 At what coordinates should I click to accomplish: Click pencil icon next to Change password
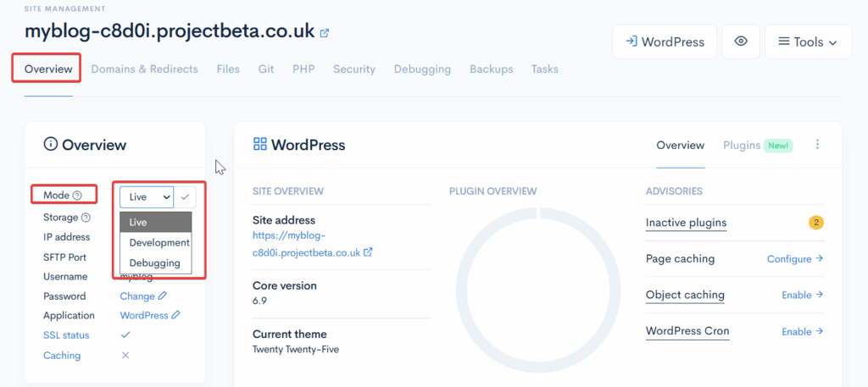(x=163, y=296)
